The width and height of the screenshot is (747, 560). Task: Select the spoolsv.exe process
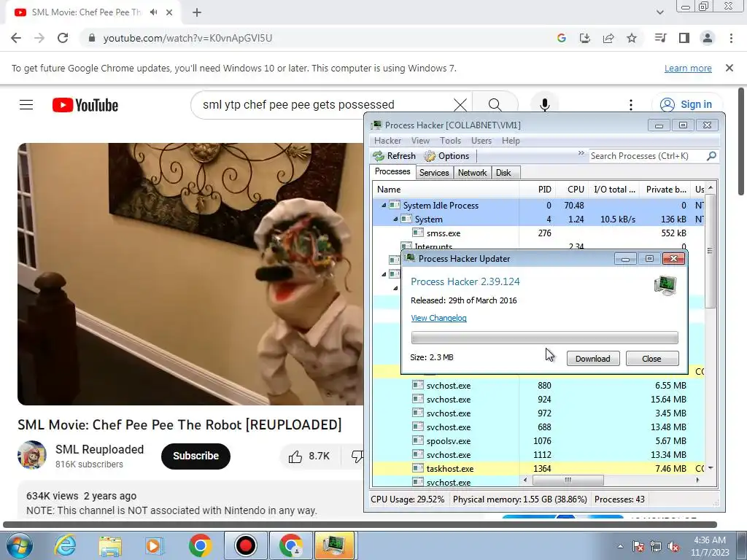tap(539, 441)
